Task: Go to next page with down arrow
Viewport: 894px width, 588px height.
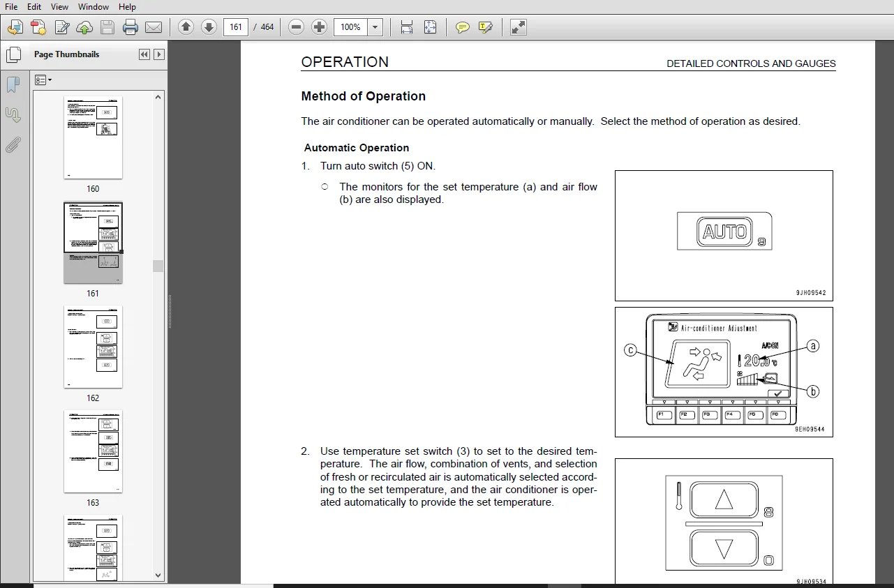Action: coord(209,27)
